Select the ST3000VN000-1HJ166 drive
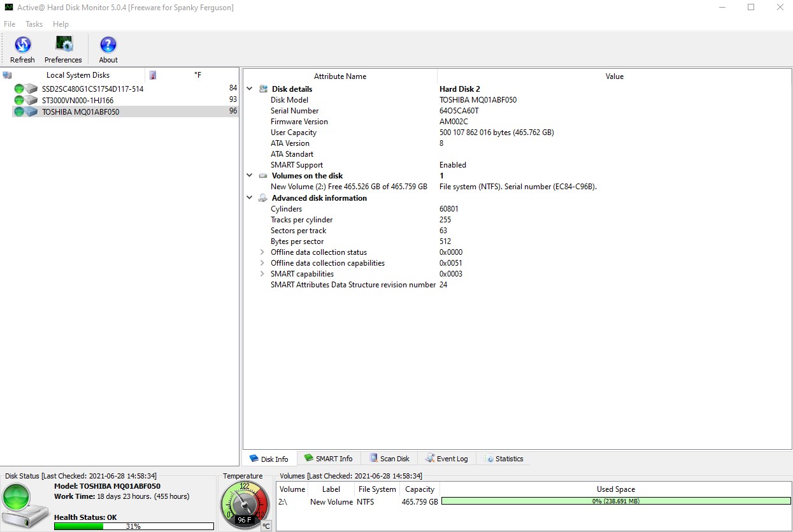 [x=76, y=100]
